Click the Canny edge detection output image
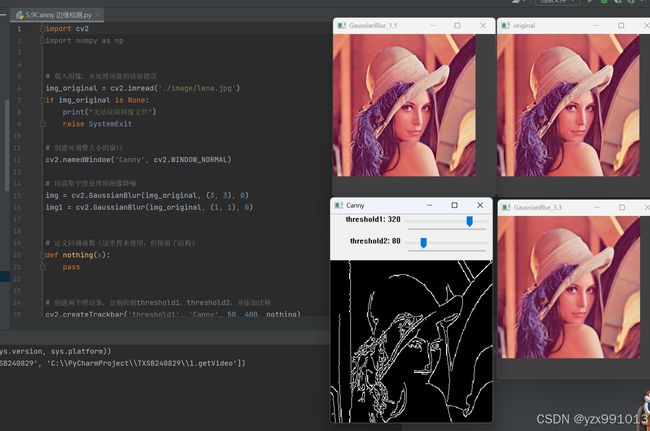This screenshot has width=650, height=431. (411, 341)
